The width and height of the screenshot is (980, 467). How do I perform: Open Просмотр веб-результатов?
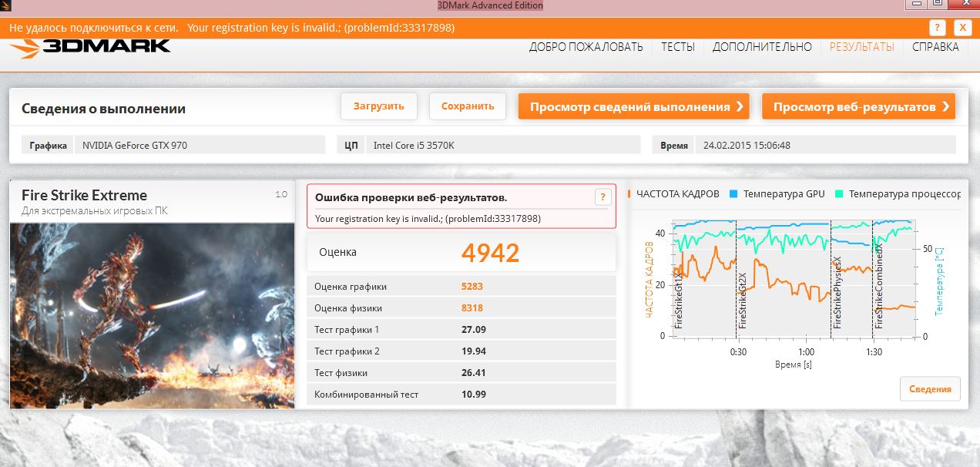pos(858,106)
